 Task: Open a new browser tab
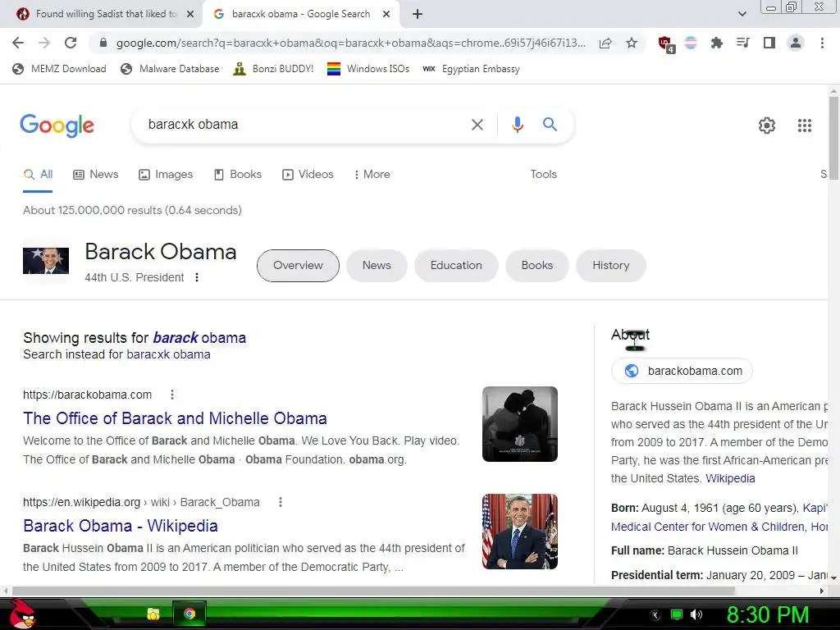pos(418,14)
